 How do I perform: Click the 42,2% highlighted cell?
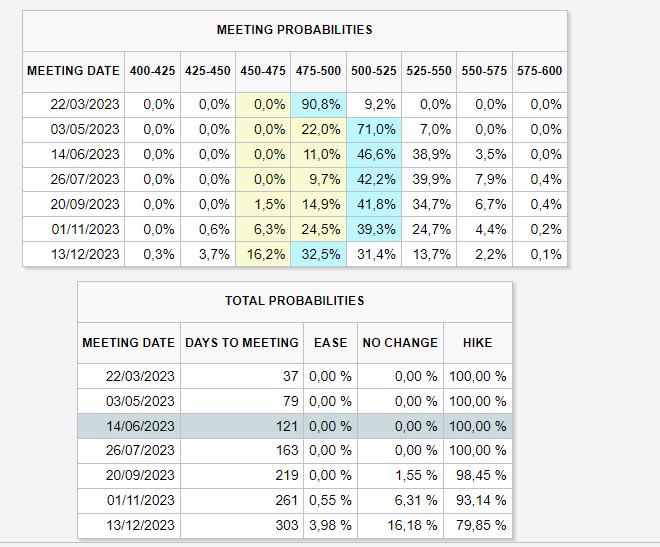[374, 180]
